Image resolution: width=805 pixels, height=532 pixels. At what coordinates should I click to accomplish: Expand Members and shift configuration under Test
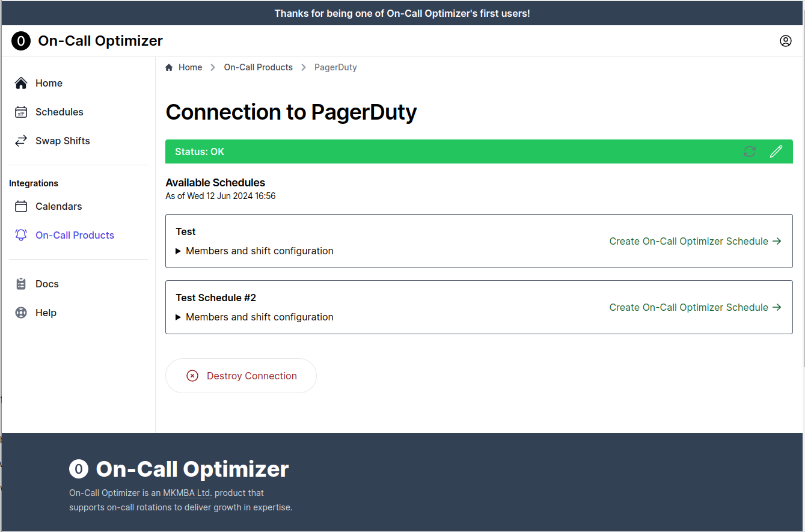(x=254, y=251)
